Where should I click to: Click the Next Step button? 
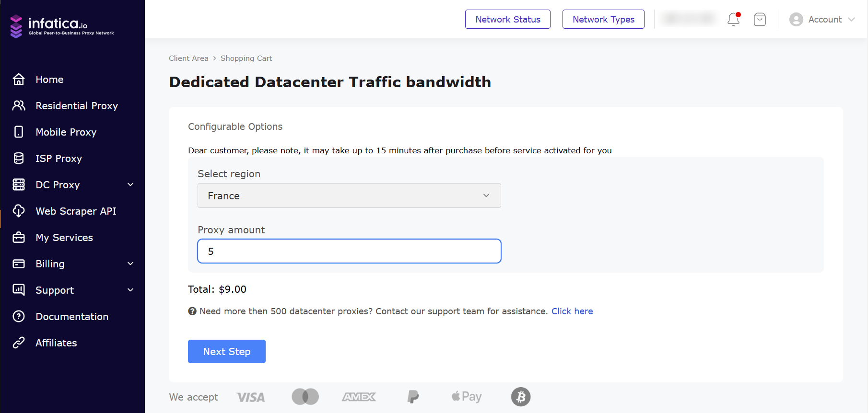[227, 351]
